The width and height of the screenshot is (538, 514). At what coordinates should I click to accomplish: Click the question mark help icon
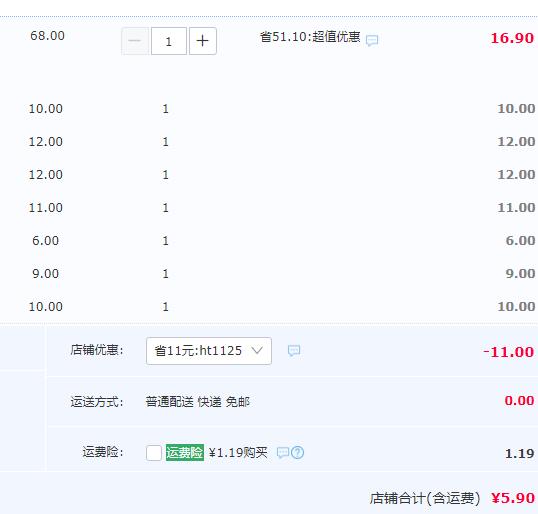click(x=297, y=453)
